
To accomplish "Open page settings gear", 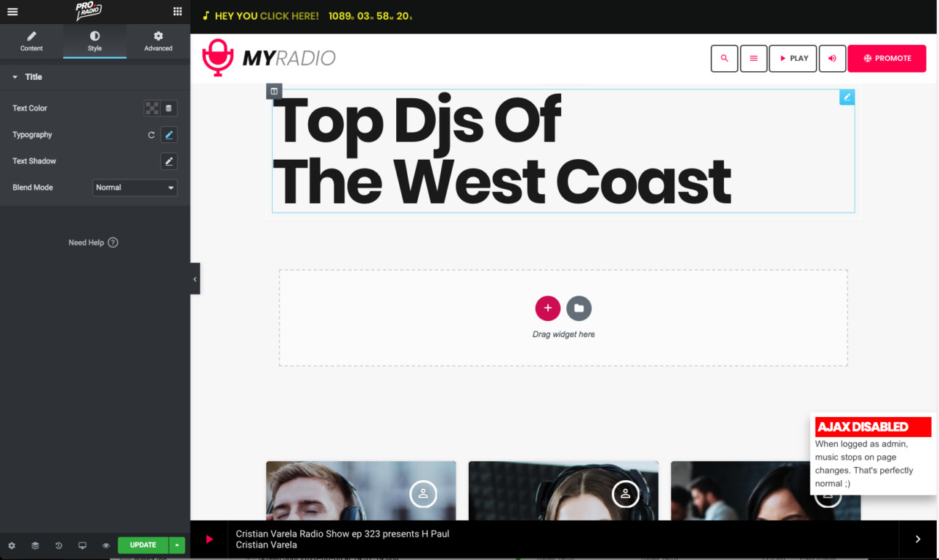I will (x=12, y=545).
